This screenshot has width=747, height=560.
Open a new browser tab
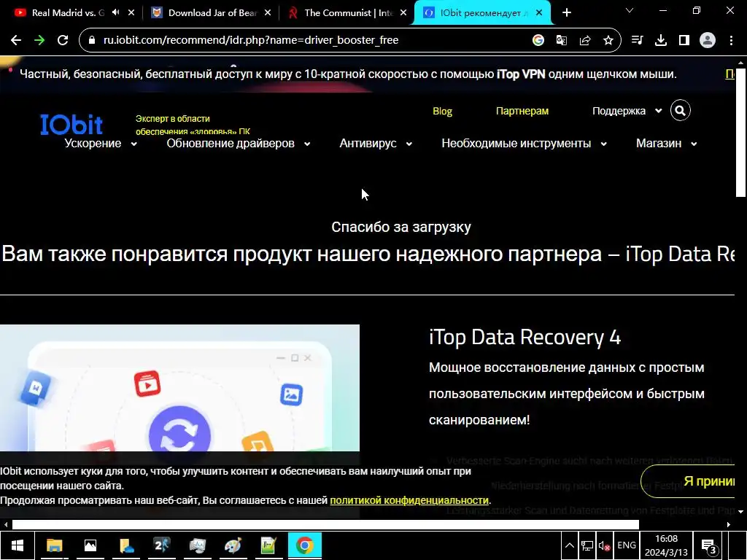click(x=566, y=13)
